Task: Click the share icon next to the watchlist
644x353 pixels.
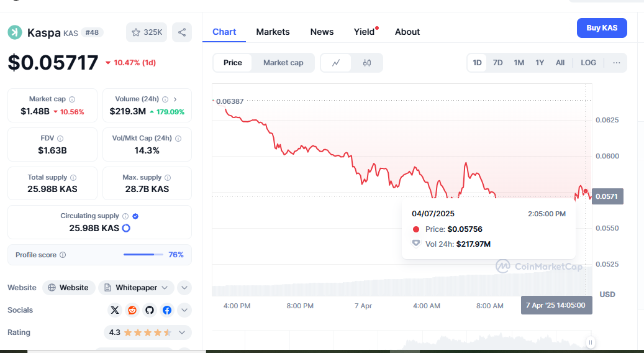Action: click(x=182, y=32)
